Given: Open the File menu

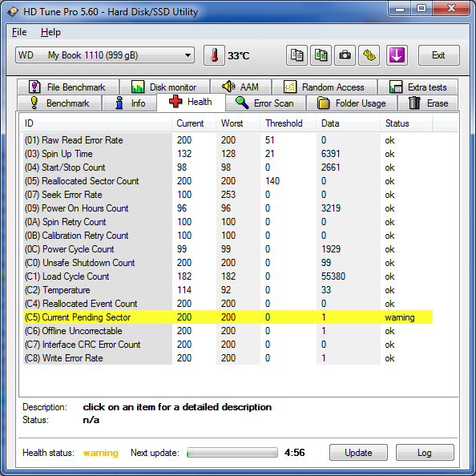Looking at the screenshot, I should [x=19, y=32].
